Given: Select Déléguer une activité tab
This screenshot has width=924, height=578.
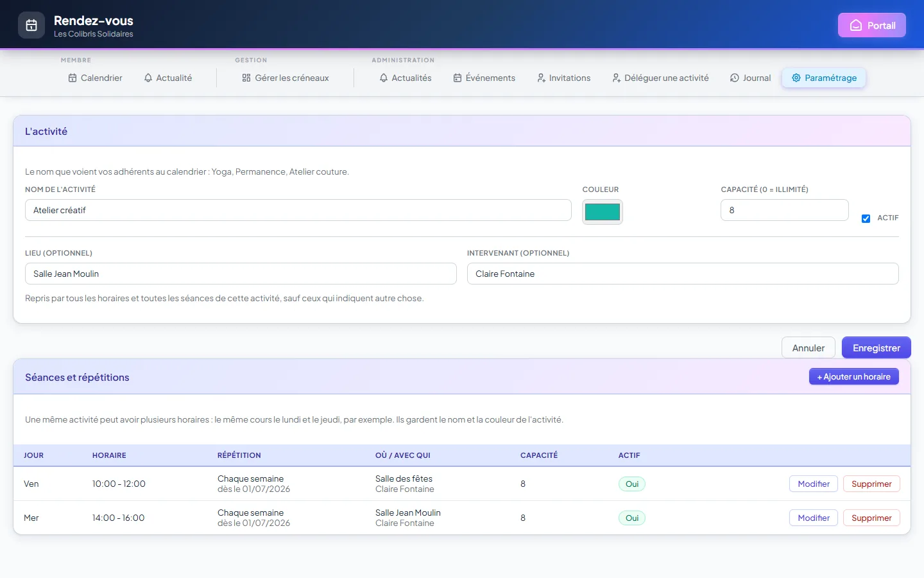Looking at the screenshot, I should (661, 78).
